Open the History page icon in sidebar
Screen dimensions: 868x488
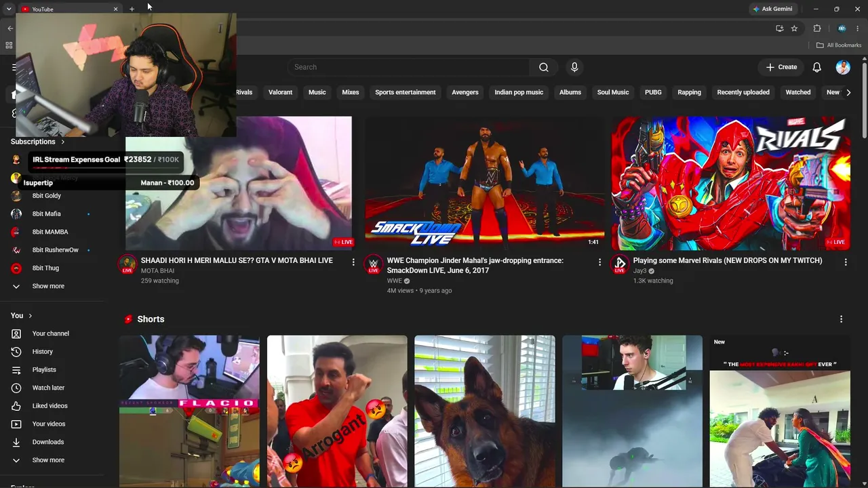point(16,352)
